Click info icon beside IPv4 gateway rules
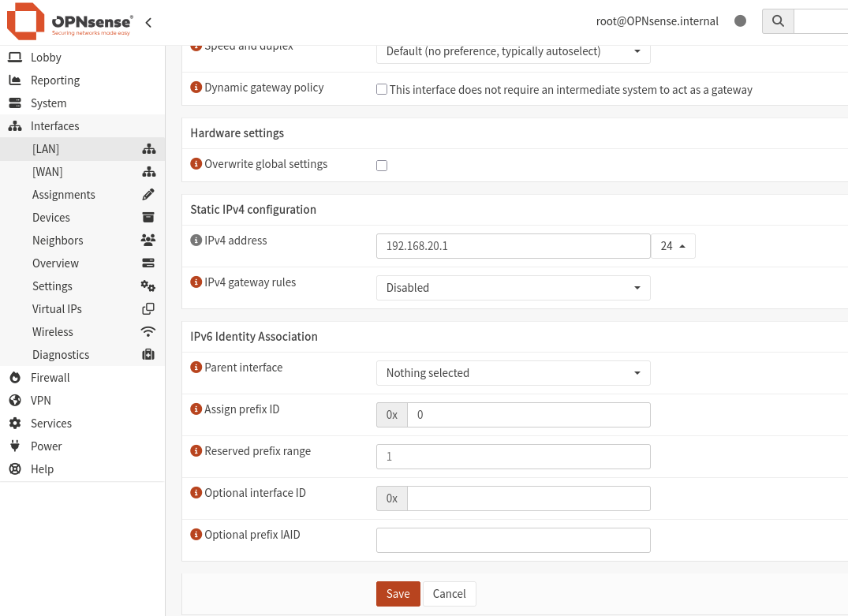Viewport: 848px width, 616px height. pos(196,282)
